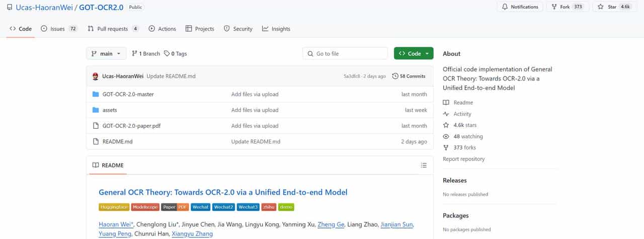
Task: Open the Packages heading link
Action: 455,215
